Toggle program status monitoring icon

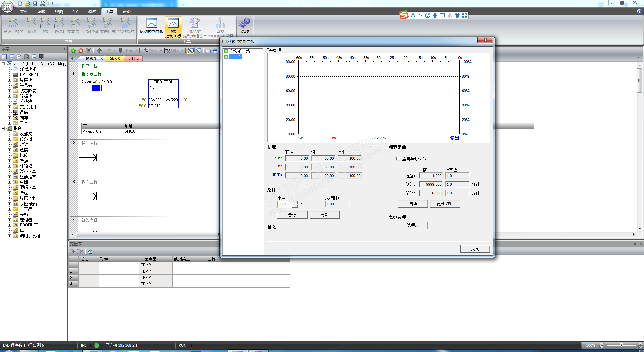(x=191, y=51)
